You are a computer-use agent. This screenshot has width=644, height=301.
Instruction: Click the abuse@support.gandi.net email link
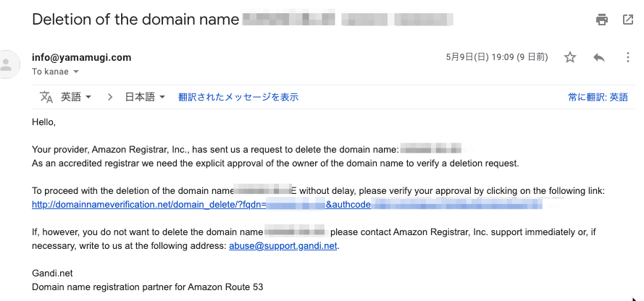coord(283,245)
